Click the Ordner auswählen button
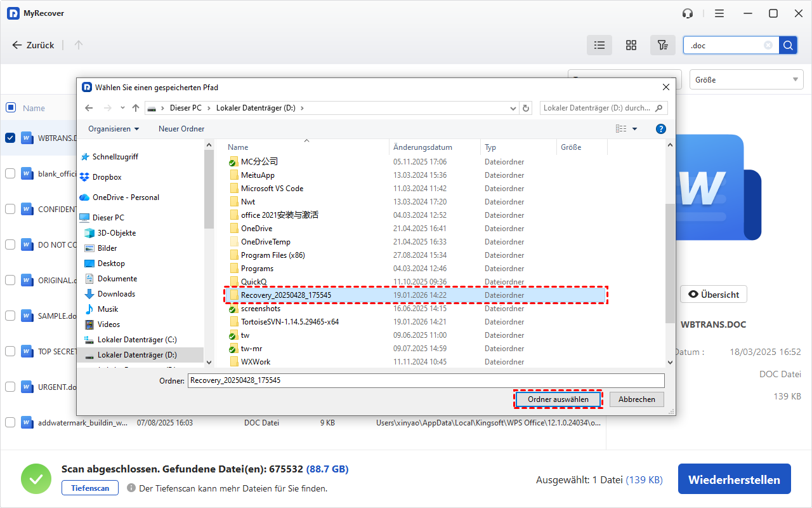Screen dimensions: 812x508 point(558,399)
